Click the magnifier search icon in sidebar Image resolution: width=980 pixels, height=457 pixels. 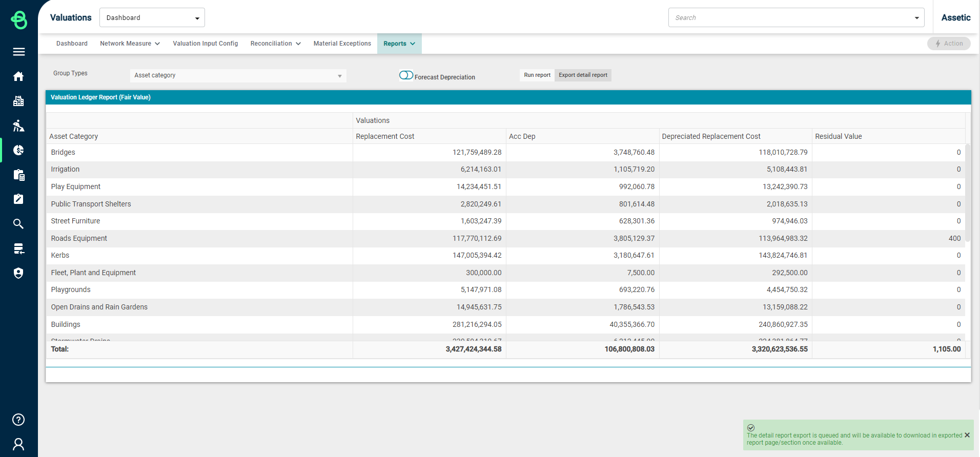19,224
